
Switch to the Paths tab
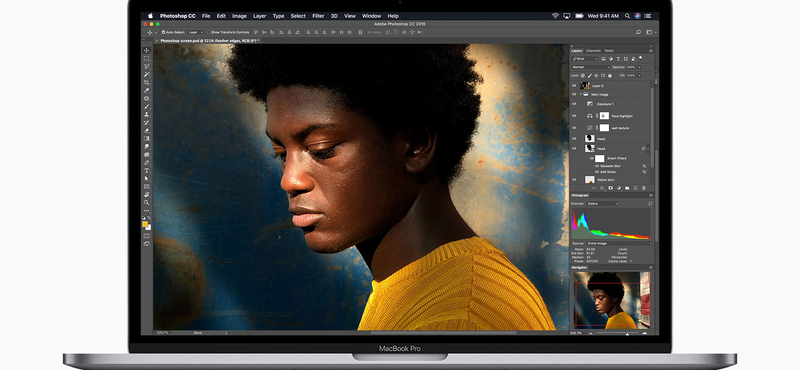(609, 51)
